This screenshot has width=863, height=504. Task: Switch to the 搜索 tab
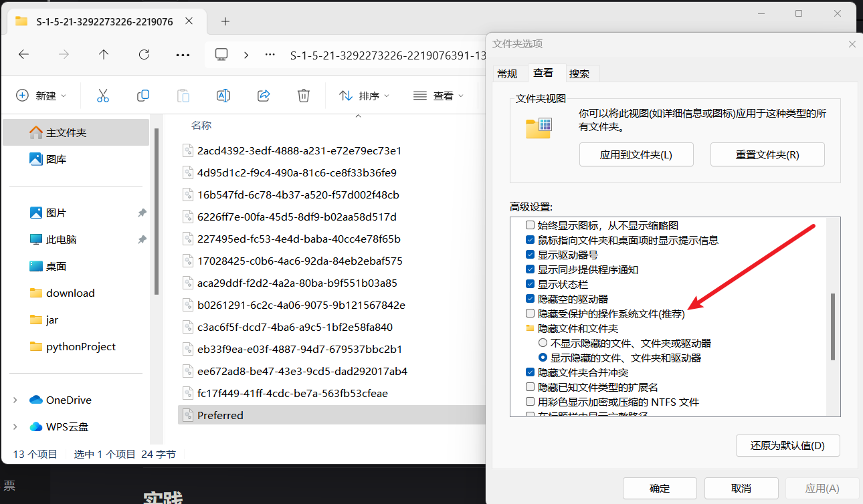click(579, 74)
